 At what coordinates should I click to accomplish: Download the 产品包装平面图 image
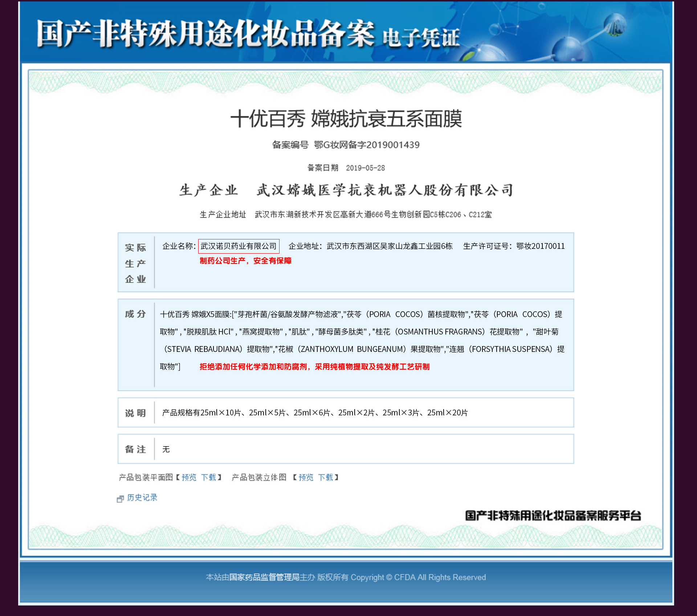pyautogui.click(x=209, y=477)
